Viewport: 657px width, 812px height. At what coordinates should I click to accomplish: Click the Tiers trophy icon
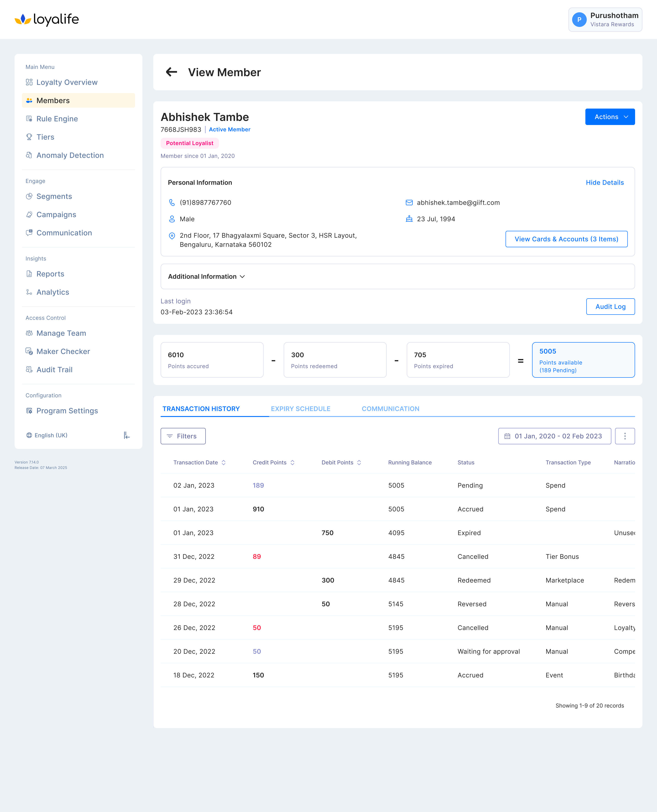coord(29,137)
